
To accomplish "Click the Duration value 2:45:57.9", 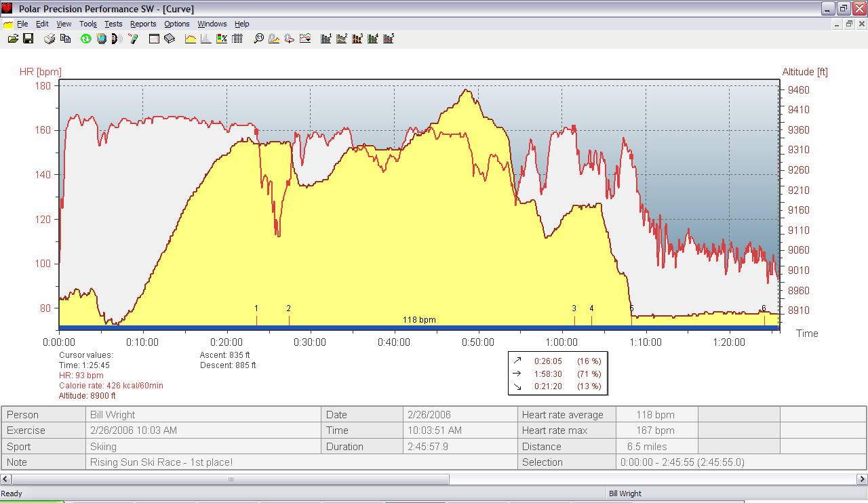I will [428, 447].
